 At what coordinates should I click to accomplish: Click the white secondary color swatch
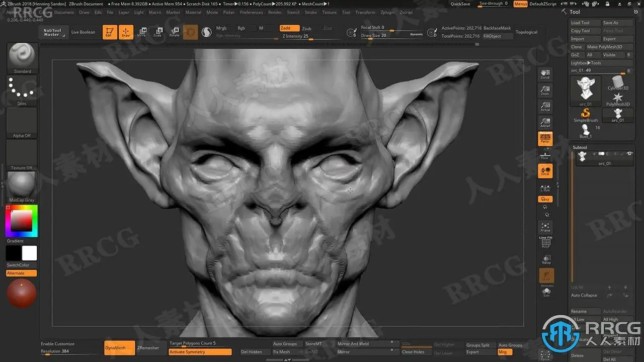click(29, 253)
